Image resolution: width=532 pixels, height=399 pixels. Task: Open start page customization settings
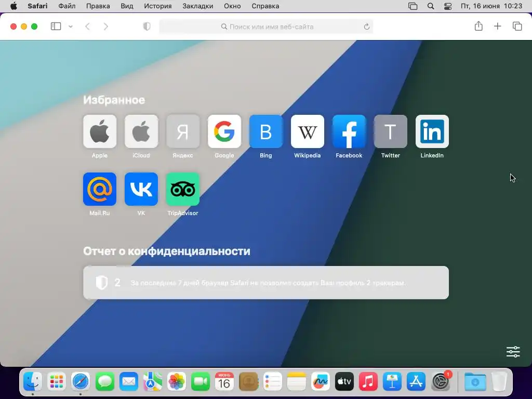513,352
